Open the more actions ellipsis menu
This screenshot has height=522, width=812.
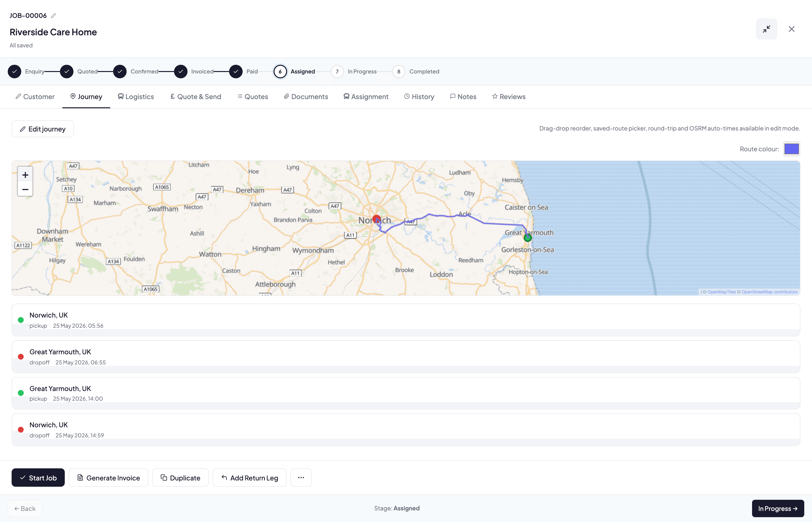click(x=301, y=478)
